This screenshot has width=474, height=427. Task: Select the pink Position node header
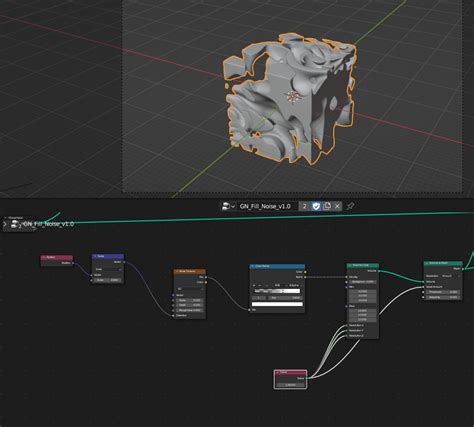coord(57,257)
